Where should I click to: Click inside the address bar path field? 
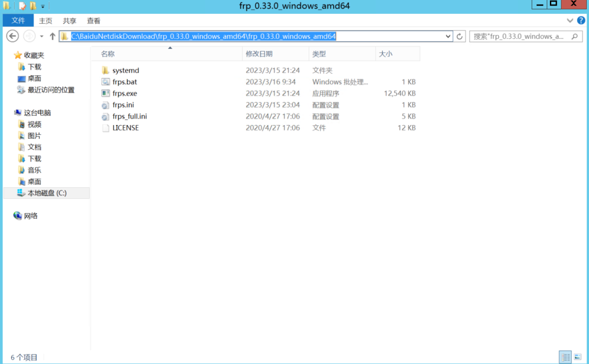click(x=256, y=36)
